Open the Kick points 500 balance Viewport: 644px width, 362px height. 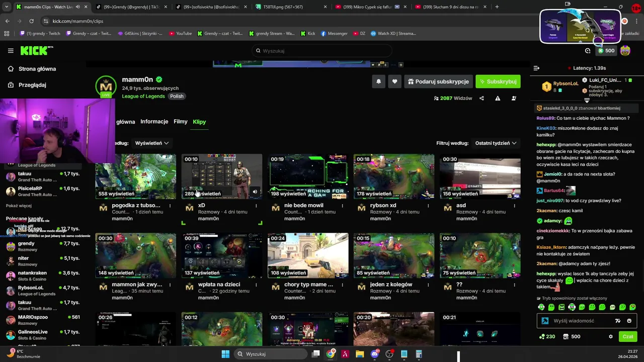tap(606, 51)
